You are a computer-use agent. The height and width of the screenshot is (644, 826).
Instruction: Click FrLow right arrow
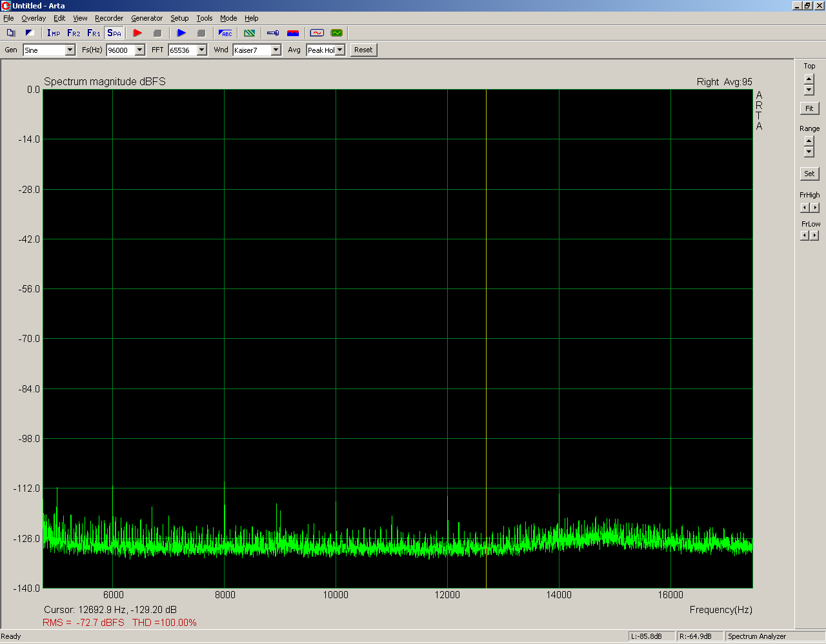[815, 236]
